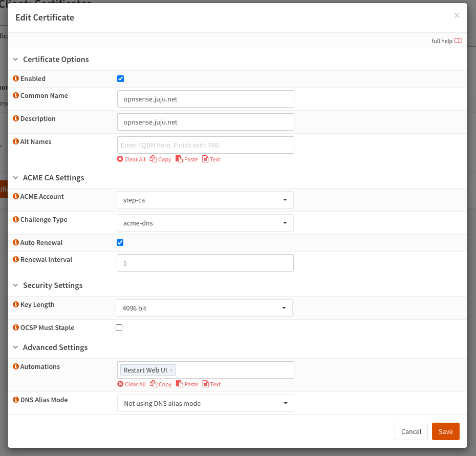Save the certificate settings
The height and width of the screenshot is (456, 476).
click(x=445, y=431)
